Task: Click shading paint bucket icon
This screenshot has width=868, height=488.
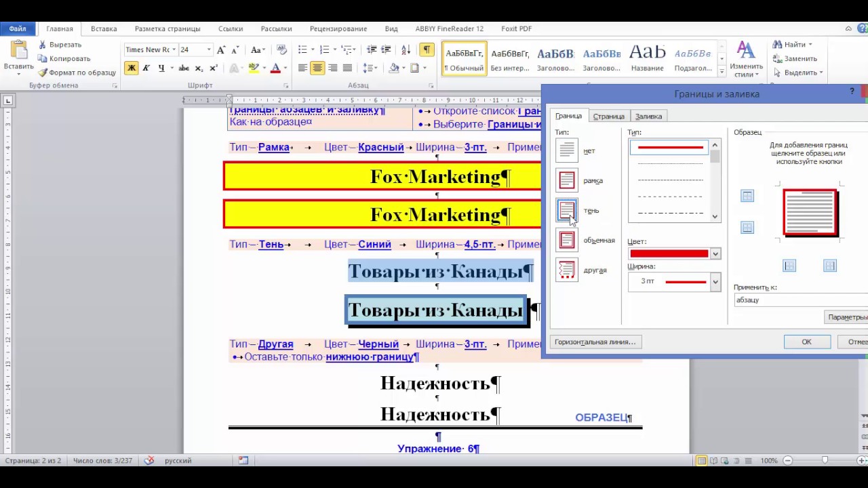Action: 393,68
